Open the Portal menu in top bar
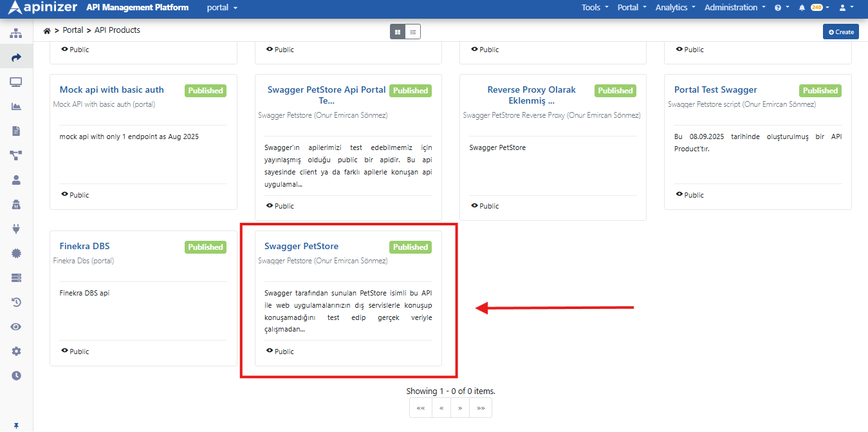The height and width of the screenshot is (432, 868). tap(632, 8)
